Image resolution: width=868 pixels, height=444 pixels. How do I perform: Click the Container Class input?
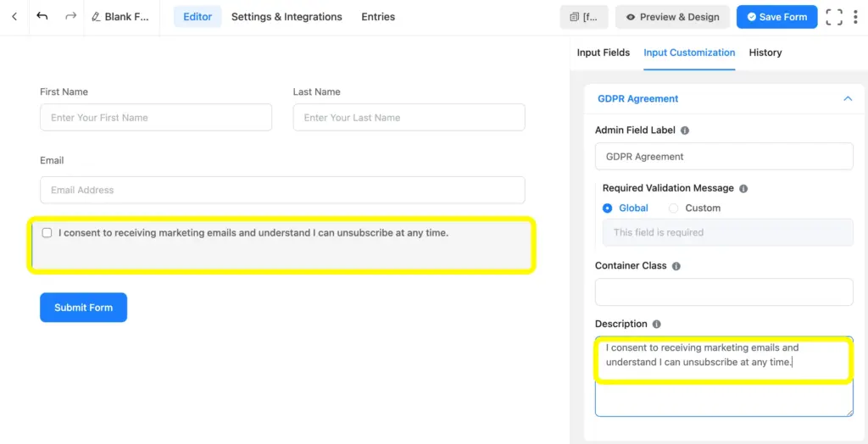724,291
